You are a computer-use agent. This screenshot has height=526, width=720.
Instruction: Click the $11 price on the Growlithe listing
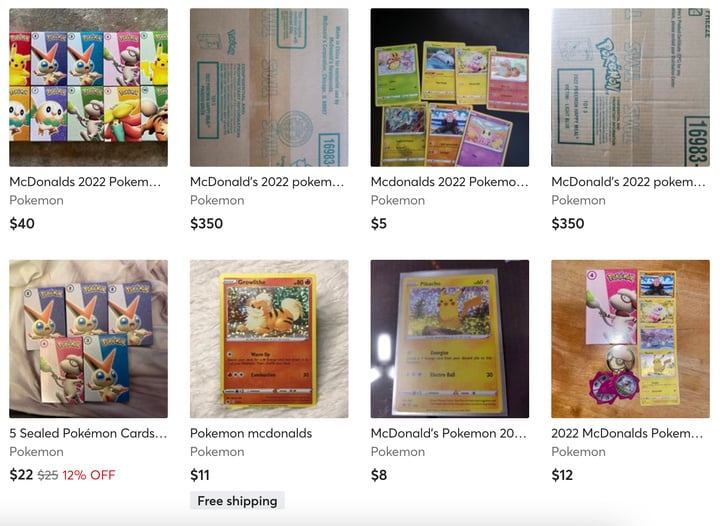coord(200,475)
